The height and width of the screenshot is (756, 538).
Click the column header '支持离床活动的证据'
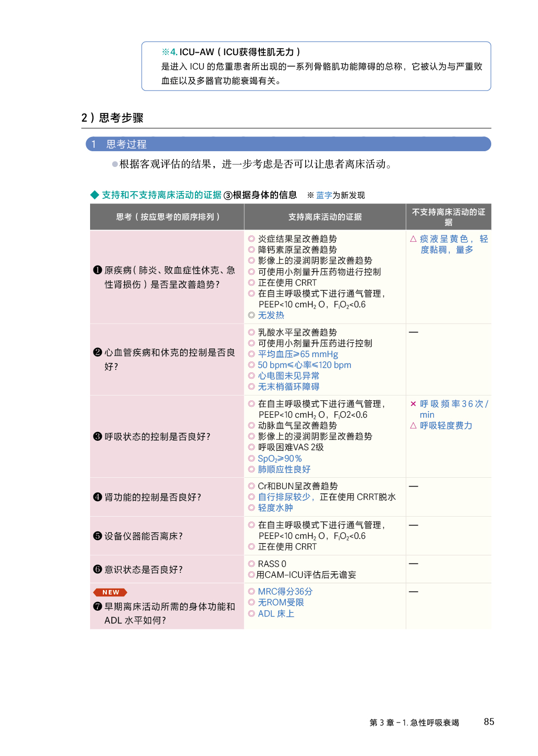tap(325, 217)
